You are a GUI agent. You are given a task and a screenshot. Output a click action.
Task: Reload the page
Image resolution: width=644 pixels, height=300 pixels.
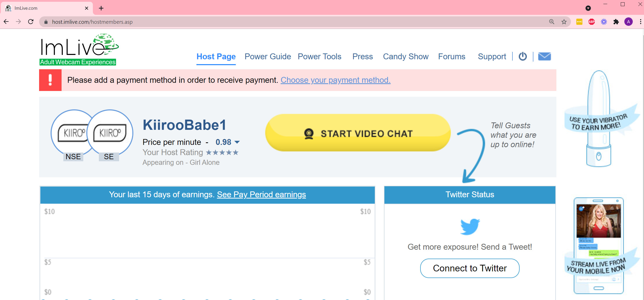coord(31,22)
